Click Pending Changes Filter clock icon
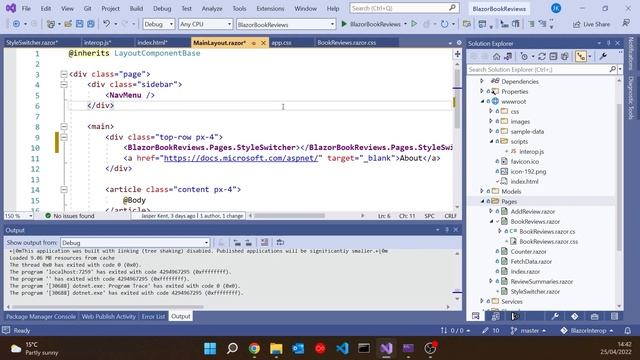 click(524, 56)
